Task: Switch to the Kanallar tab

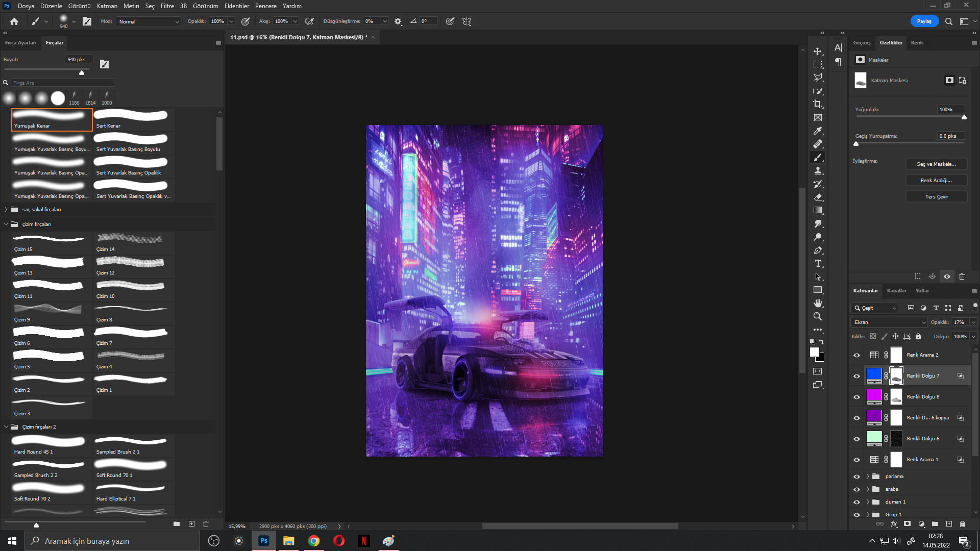Action: 897,291
